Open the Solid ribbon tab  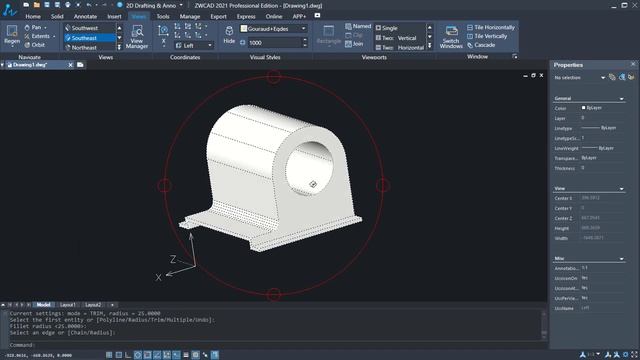[x=57, y=16]
